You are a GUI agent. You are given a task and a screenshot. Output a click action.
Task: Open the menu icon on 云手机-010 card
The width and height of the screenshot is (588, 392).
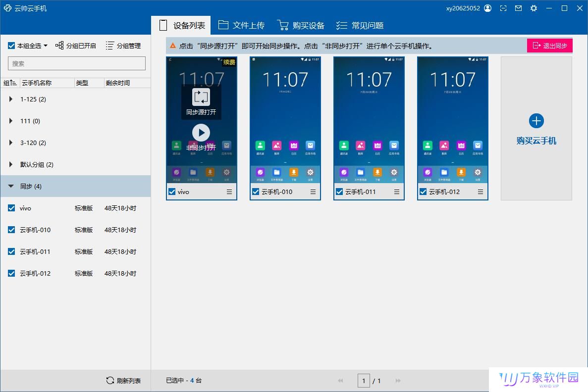(313, 192)
